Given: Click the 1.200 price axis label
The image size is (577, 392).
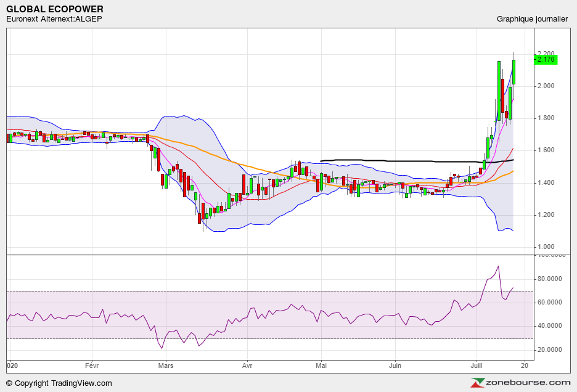Looking at the screenshot, I should pos(546,214).
